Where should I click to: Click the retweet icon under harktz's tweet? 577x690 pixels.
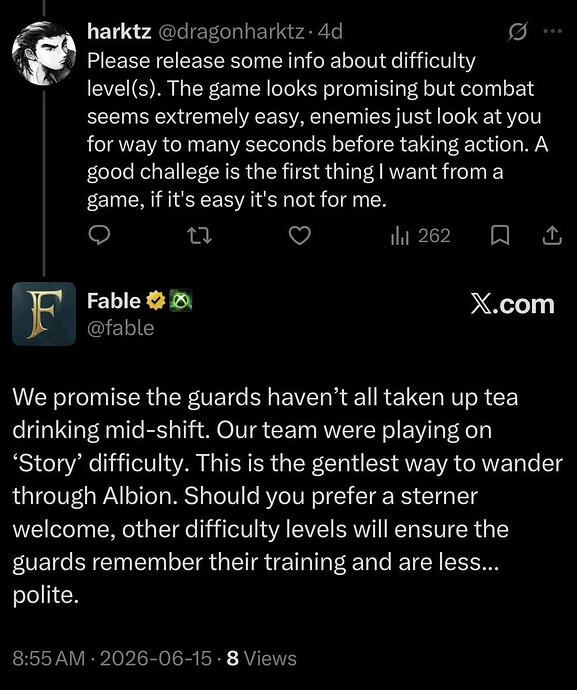(199, 236)
